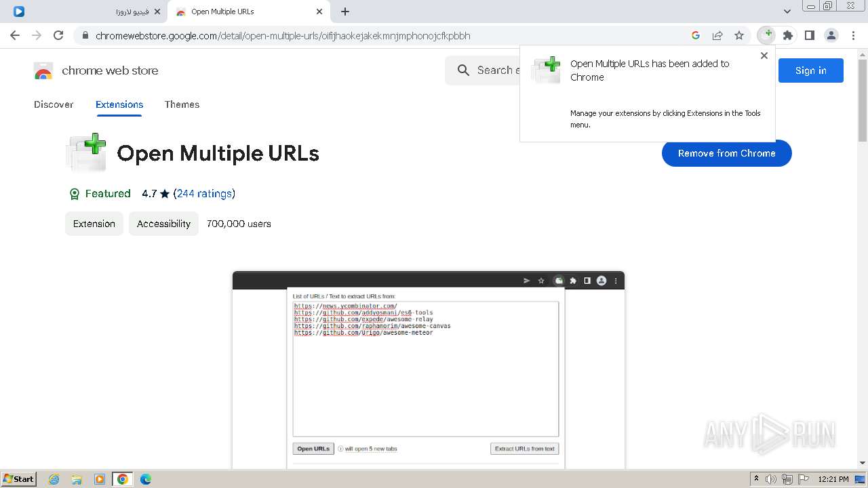Click Remove from Chrome button
The width and height of the screenshot is (868, 488).
[727, 153]
